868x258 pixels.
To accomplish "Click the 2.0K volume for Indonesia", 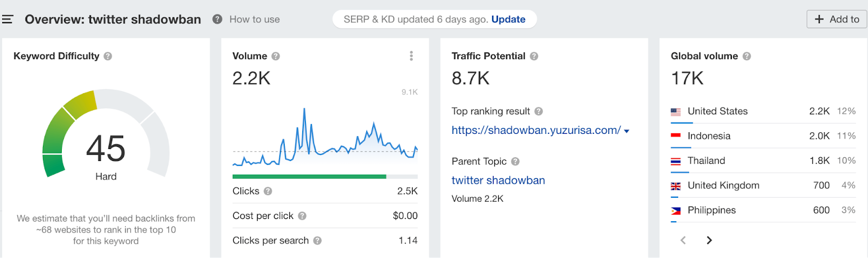I will click(x=819, y=136).
